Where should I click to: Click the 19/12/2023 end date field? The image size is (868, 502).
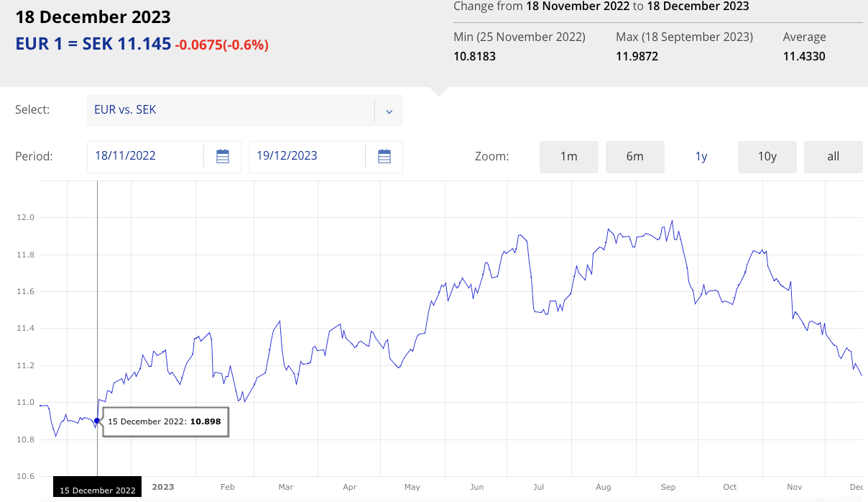coord(307,156)
